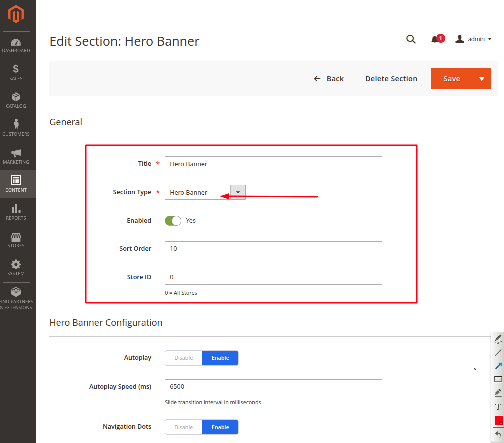Set Autoplay to Enable
The height and width of the screenshot is (443, 504).
(220, 358)
